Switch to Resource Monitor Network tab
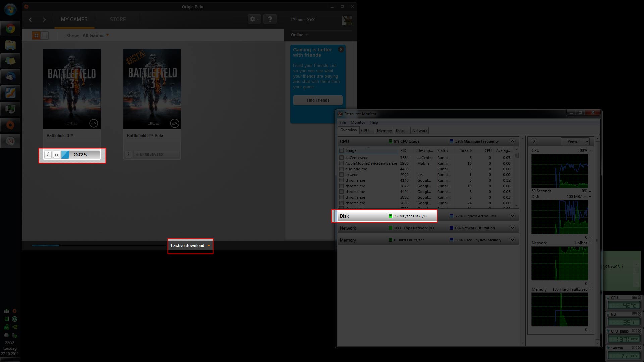This screenshot has height=362, width=644. [420, 131]
